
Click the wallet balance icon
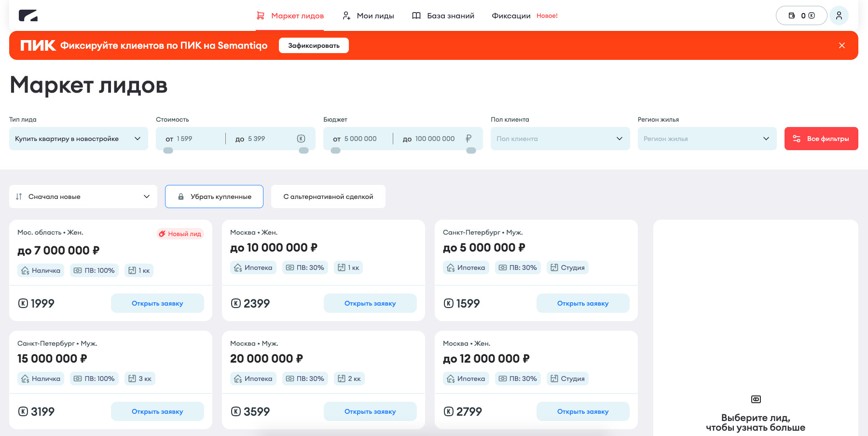(792, 15)
